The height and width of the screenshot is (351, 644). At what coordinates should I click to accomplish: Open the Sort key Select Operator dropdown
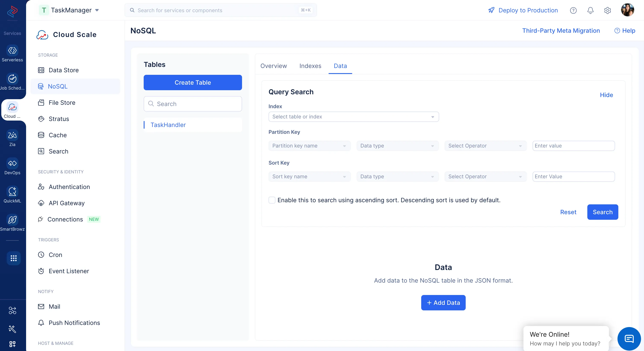click(485, 177)
